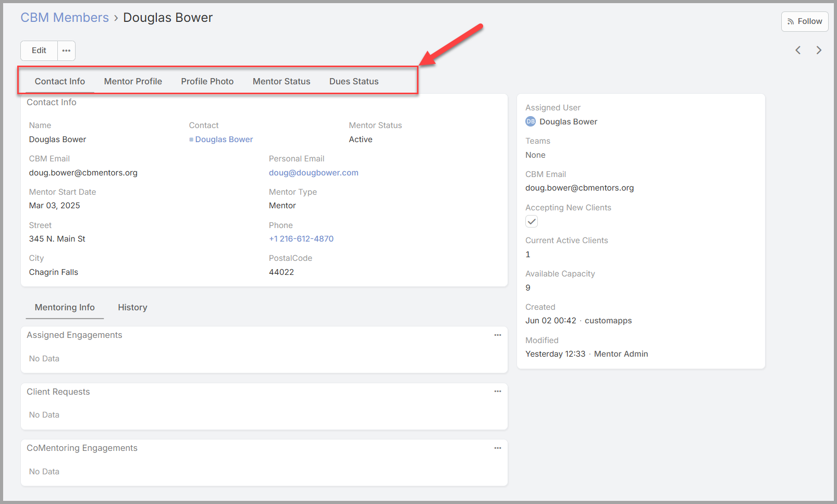Click the Follow button
Viewport: 837px width, 504px height.
coord(805,21)
